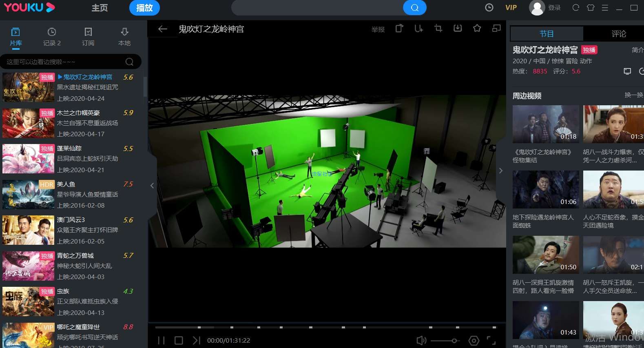
Task: Click the YOUKU logo
Action: pyautogui.click(x=29, y=7)
